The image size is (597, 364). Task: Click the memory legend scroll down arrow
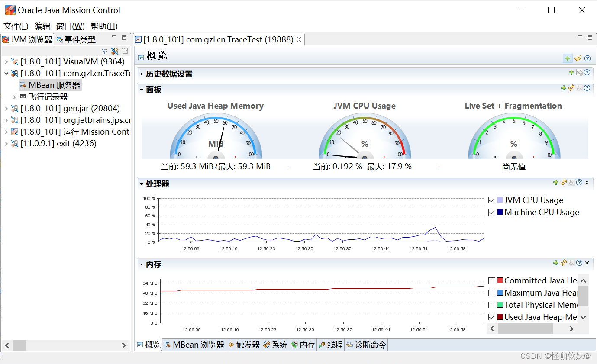(x=583, y=317)
